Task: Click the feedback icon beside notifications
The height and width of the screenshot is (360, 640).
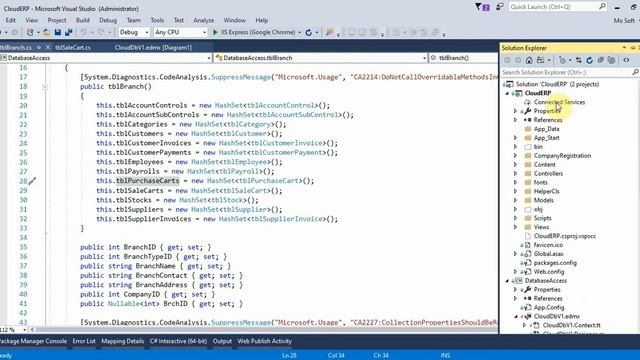Action: pyautogui.click(x=500, y=7)
